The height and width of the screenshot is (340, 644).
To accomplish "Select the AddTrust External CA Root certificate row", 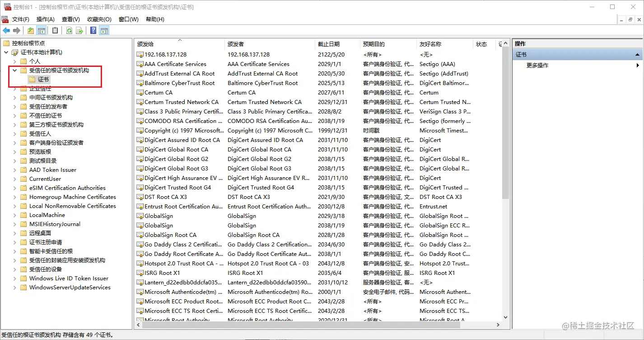I will coord(318,74).
